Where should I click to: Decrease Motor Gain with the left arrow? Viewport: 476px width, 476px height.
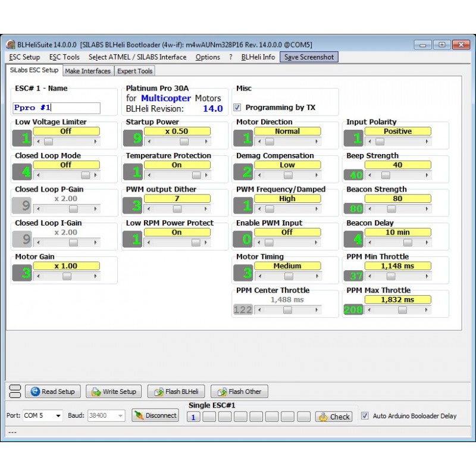[38, 276]
